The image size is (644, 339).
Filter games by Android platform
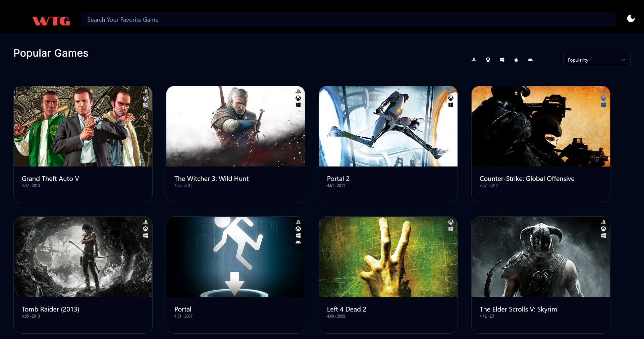click(x=530, y=60)
